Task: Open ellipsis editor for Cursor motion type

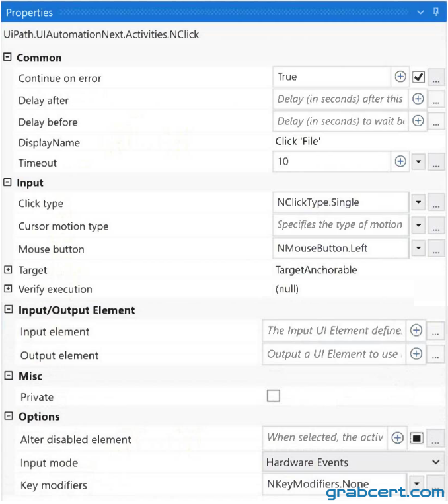Action: pyautogui.click(x=436, y=226)
